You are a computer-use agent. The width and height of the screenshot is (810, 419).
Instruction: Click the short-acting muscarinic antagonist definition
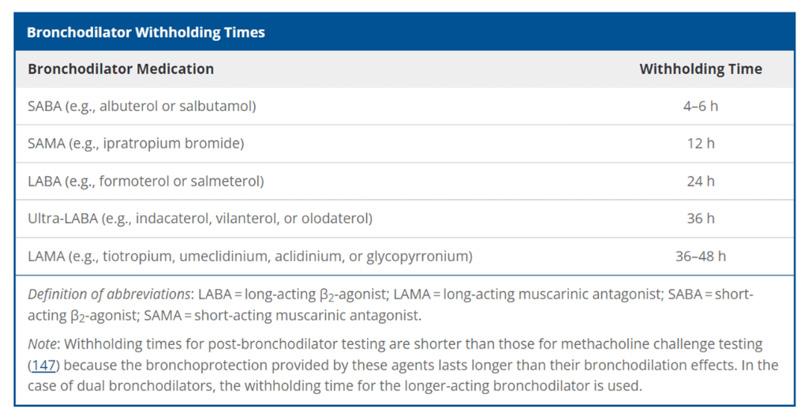point(283,315)
